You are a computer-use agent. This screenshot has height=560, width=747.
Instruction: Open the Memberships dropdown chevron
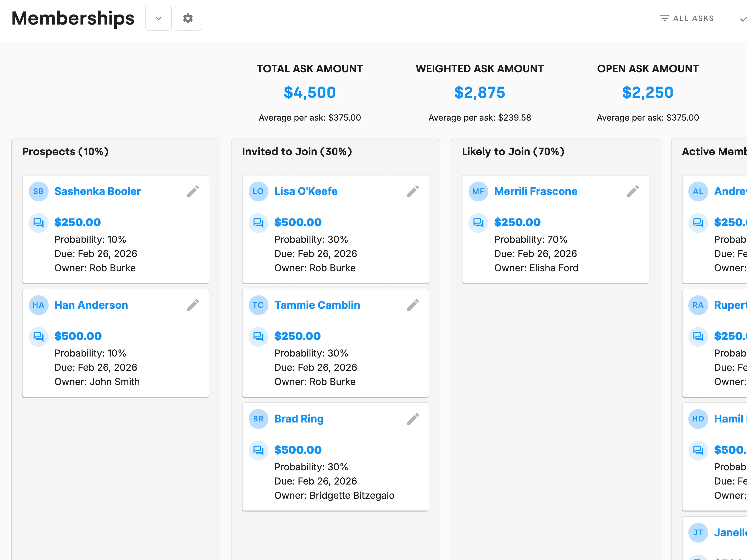coord(158,18)
